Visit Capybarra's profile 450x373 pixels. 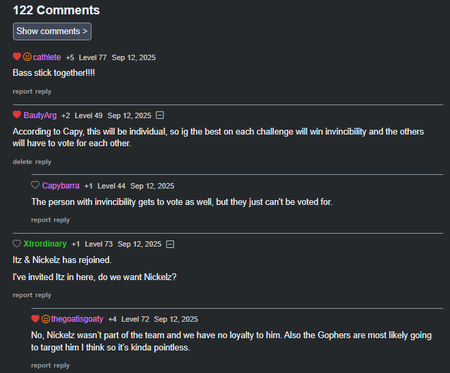coord(61,186)
